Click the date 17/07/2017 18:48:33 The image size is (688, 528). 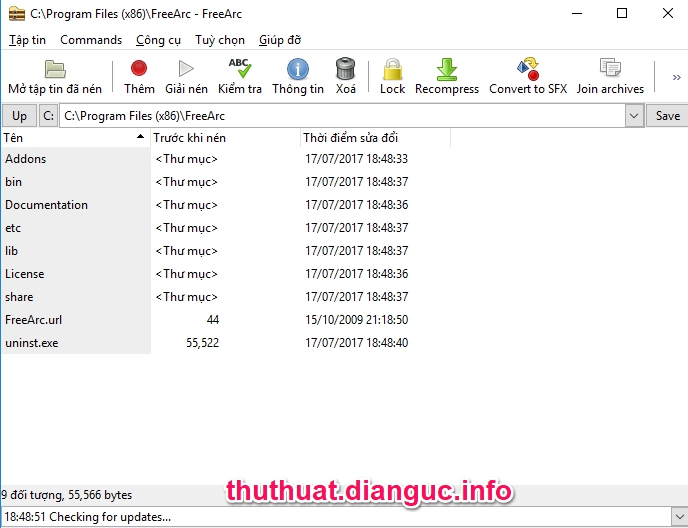tap(357, 158)
